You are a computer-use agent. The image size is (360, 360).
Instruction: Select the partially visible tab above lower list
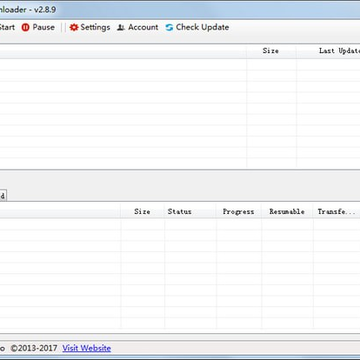(x=3, y=196)
